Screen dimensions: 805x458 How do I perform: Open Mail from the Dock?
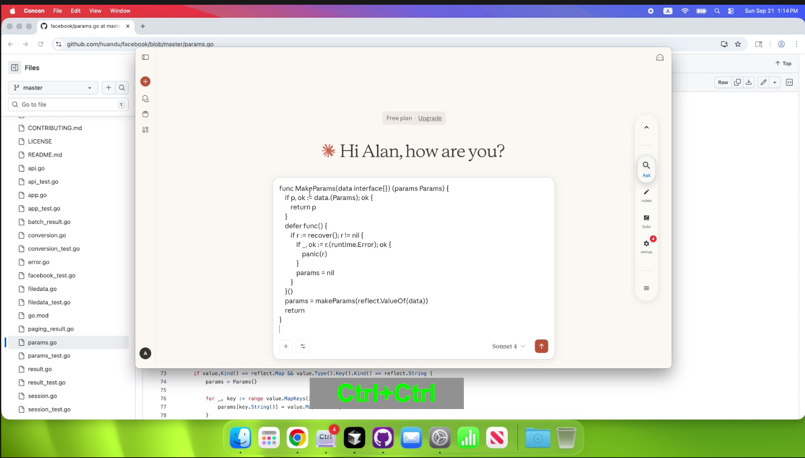coord(411,437)
